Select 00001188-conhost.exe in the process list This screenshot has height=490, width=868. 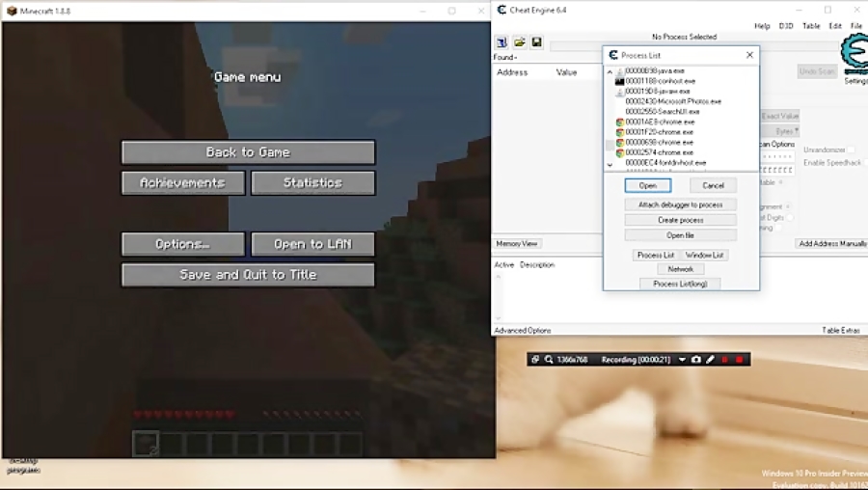[659, 81]
